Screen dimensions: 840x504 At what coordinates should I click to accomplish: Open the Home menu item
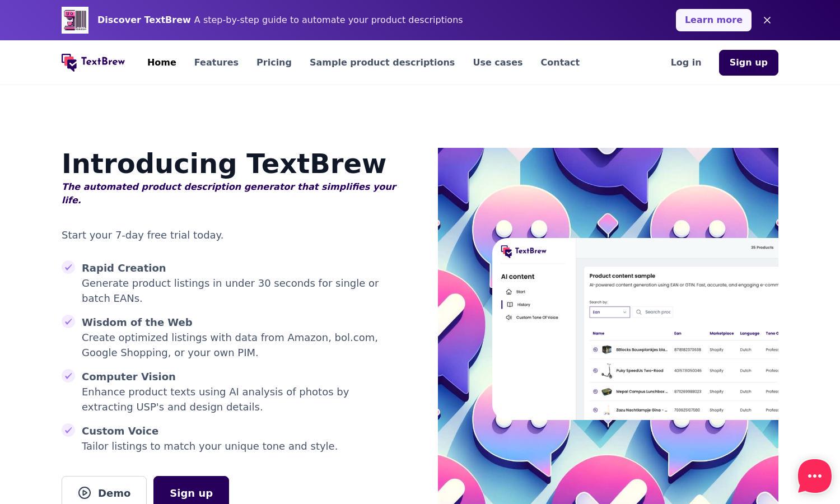(162, 62)
